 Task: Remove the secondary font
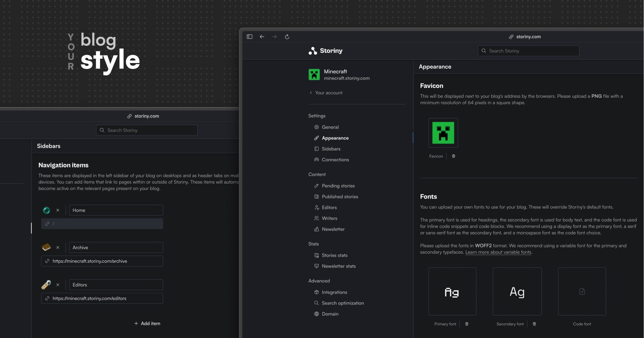click(534, 324)
